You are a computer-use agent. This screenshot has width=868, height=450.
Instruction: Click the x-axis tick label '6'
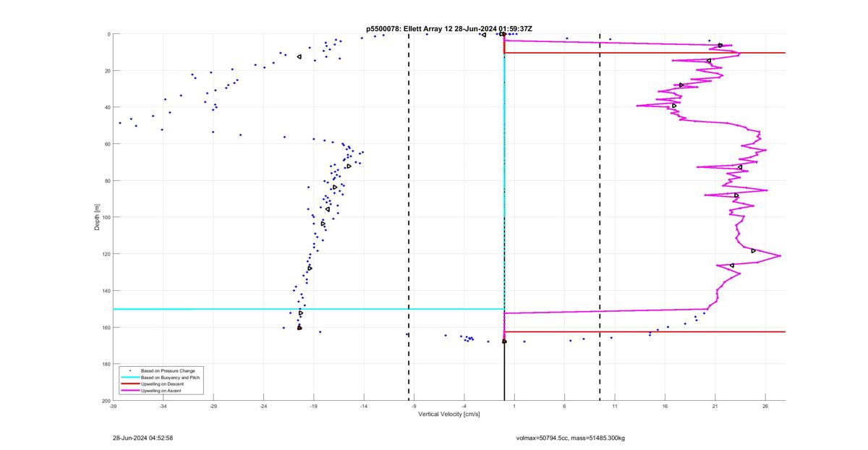point(564,407)
